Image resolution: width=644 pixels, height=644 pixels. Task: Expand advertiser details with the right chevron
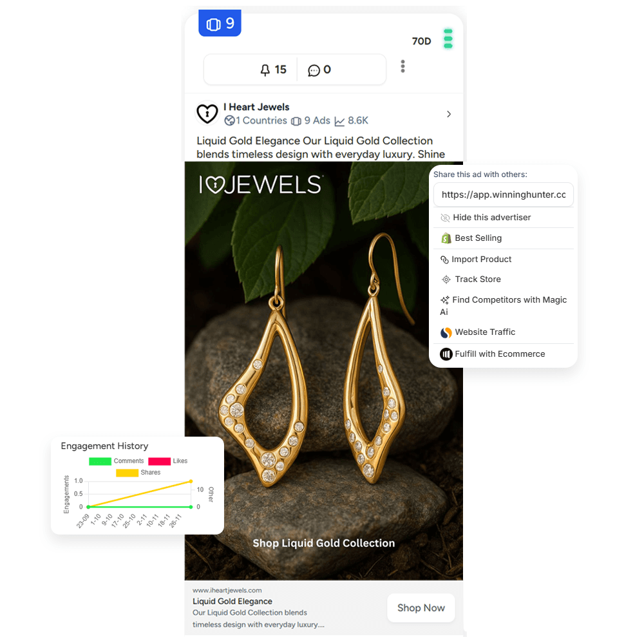[x=449, y=114]
